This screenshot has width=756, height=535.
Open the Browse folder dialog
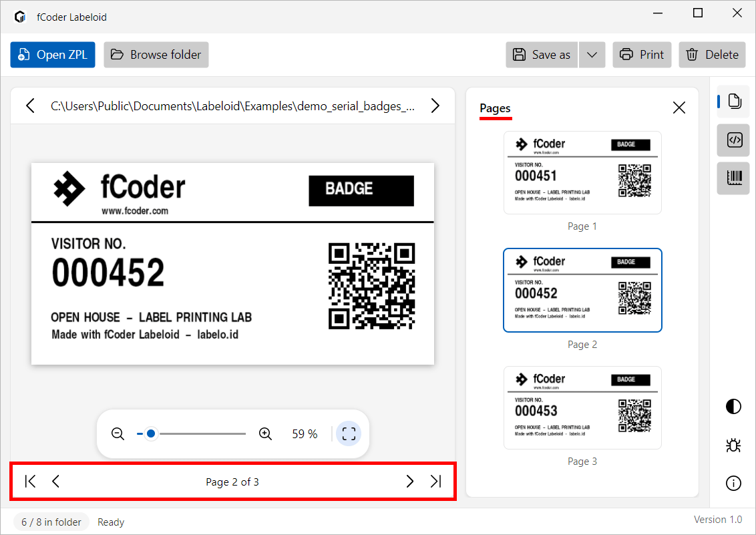click(156, 55)
